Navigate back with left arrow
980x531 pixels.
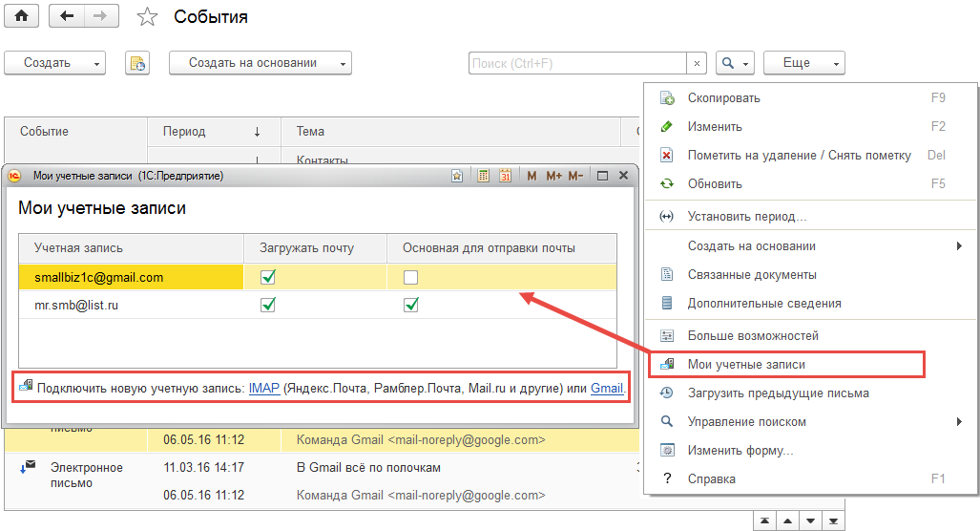click(x=66, y=15)
